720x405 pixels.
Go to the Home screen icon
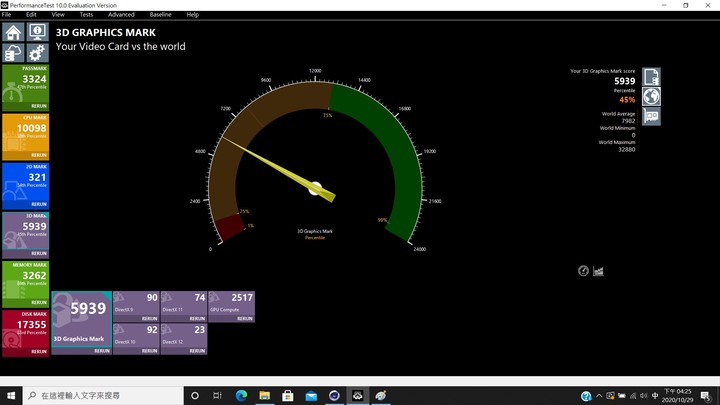click(13, 33)
